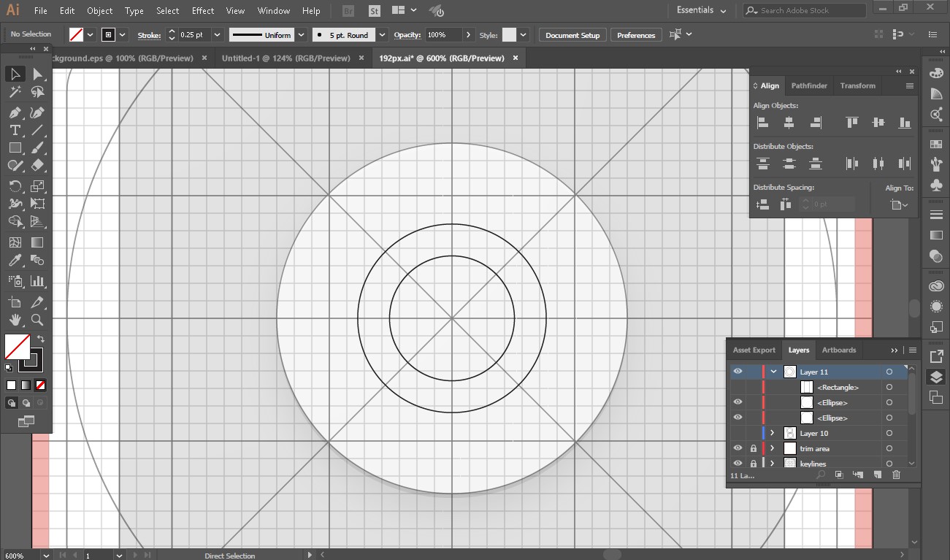
Task: Toggle visibility of the trim area layer
Action: pos(738,448)
